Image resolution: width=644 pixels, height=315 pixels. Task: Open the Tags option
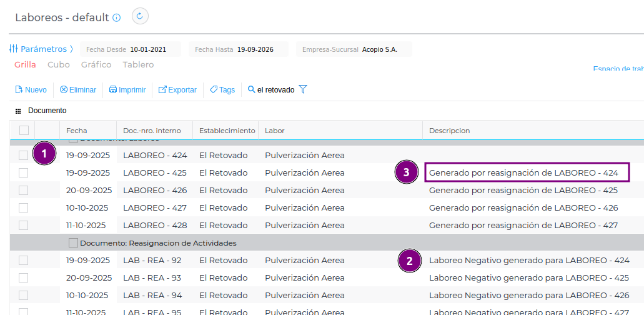(x=222, y=89)
